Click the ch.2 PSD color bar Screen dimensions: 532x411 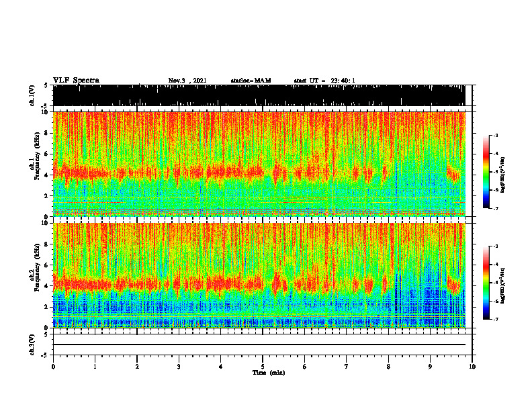tap(486, 283)
